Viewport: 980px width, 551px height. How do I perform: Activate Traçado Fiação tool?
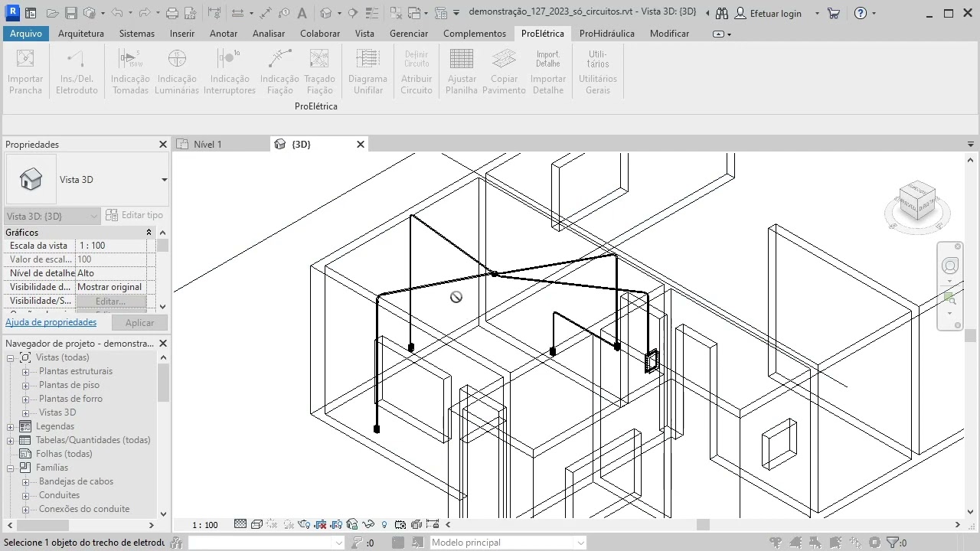319,71
